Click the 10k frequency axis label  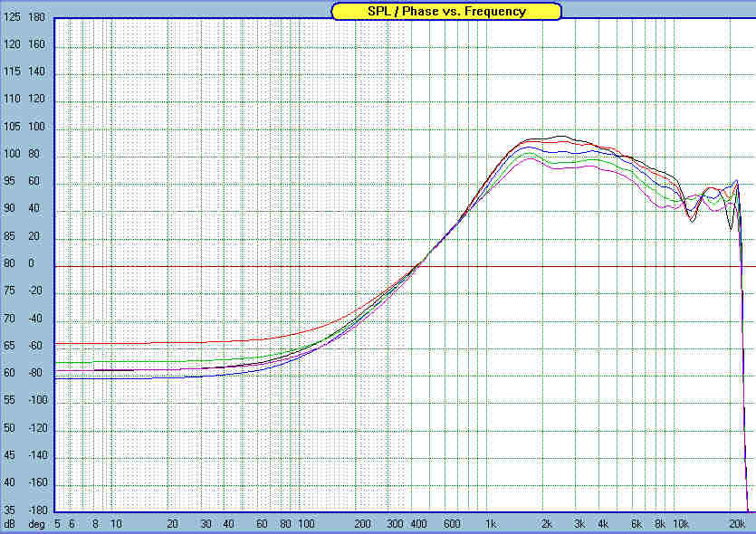(681, 524)
